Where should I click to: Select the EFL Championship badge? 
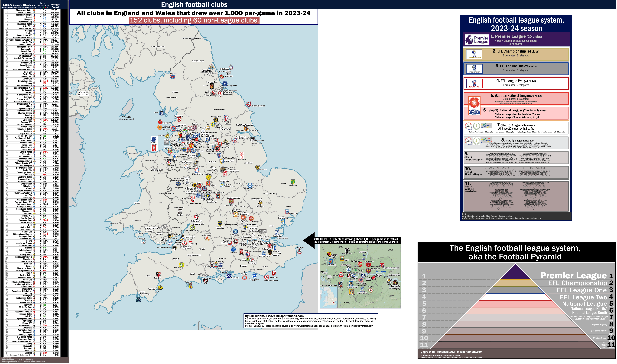point(474,54)
